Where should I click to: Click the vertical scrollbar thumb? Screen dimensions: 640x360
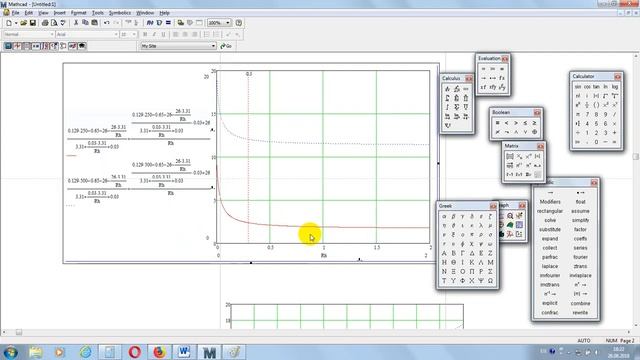(636, 157)
